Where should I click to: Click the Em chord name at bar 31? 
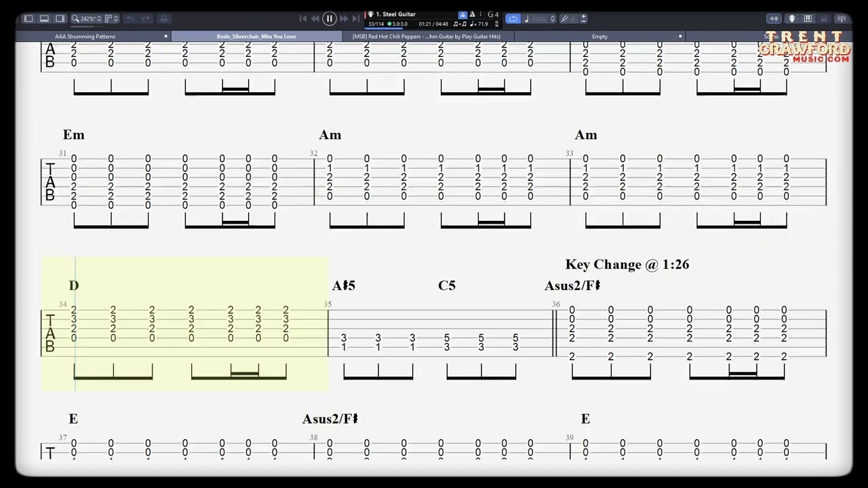pos(74,135)
